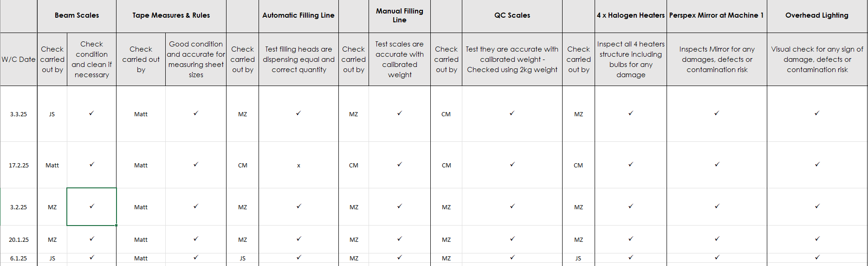Select the Automatic Filling Line header cell
This screenshot has height=266, width=868.
[298, 15]
